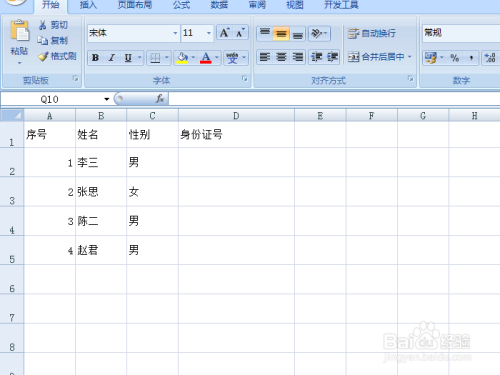Increase font size with large A

coord(224,33)
